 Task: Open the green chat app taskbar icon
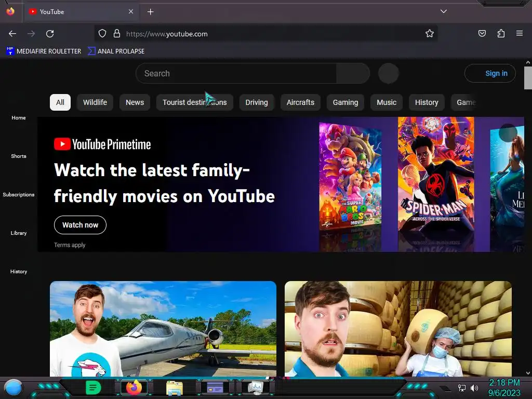(x=94, y=388)
